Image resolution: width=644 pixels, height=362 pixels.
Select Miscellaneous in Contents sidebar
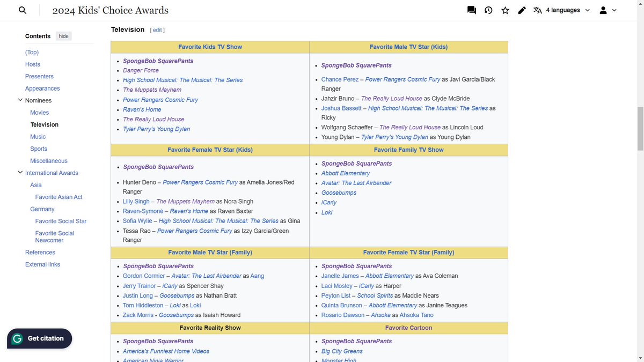49,161
